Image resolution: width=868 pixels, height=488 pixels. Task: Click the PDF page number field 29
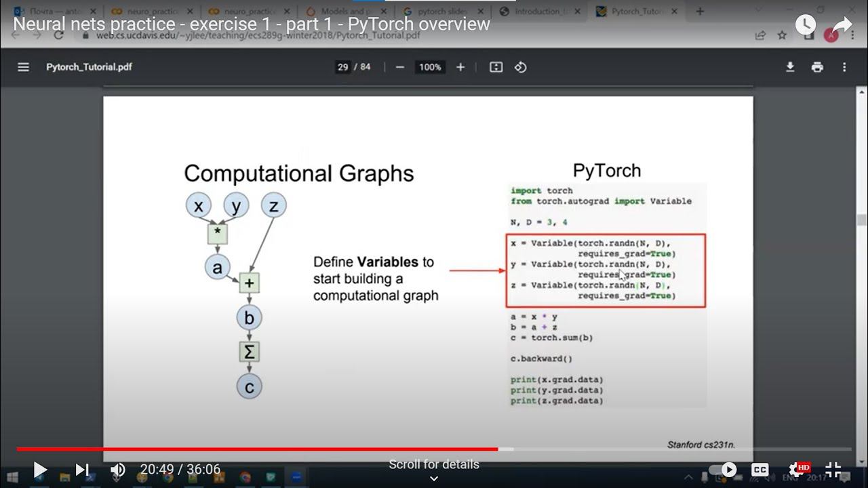[x=342, y=67]
